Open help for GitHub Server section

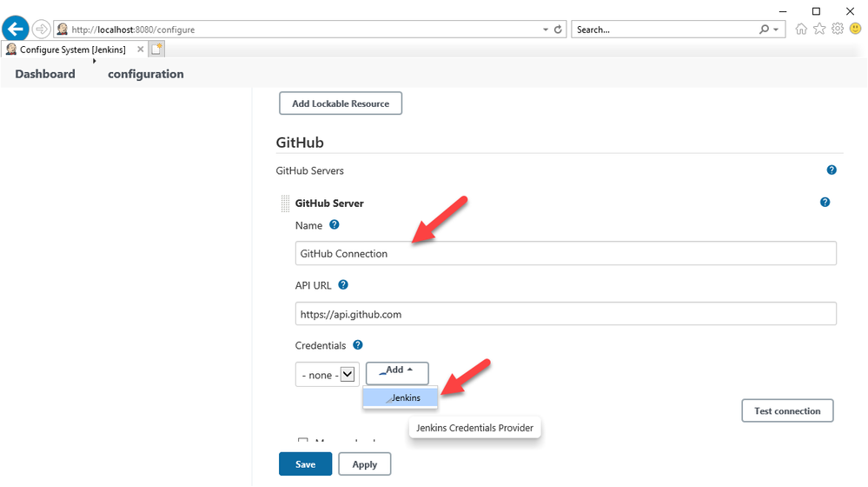pos(825,203)
